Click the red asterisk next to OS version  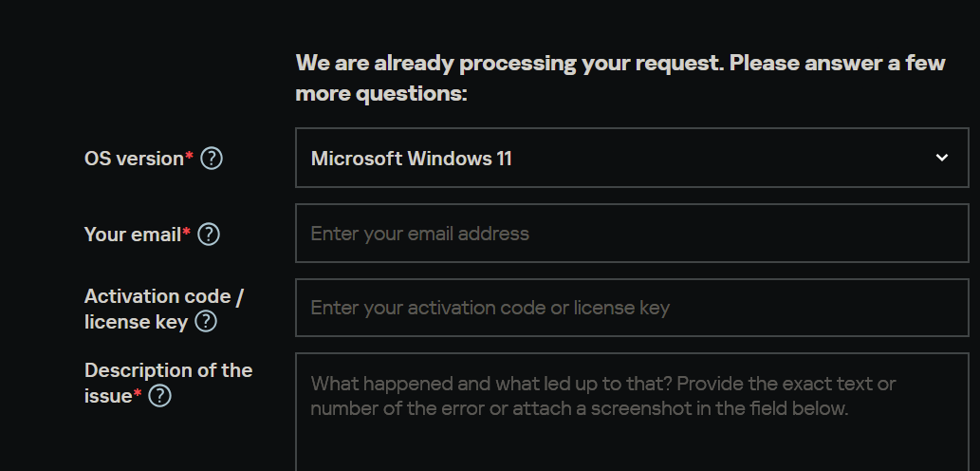[189, 156]
